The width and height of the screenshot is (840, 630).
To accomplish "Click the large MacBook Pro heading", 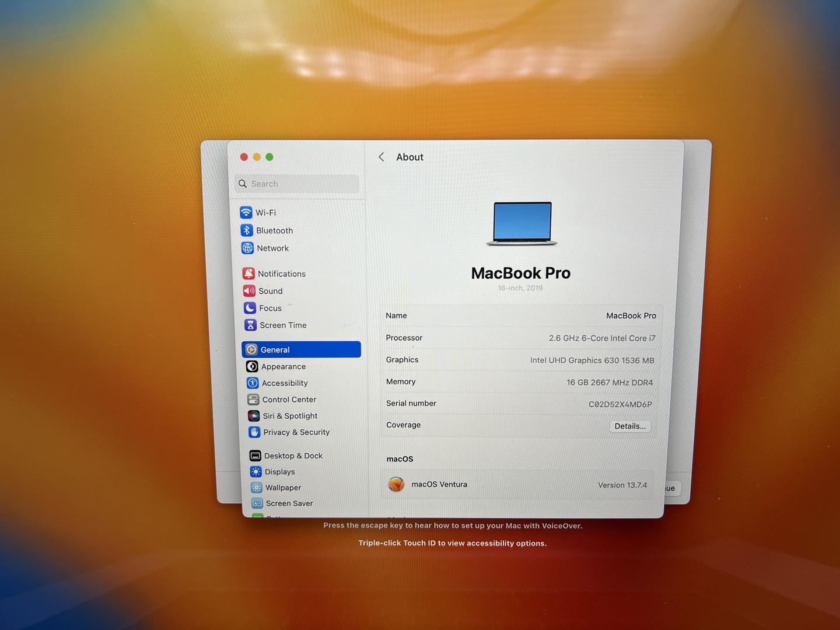I will coord(521,273).
